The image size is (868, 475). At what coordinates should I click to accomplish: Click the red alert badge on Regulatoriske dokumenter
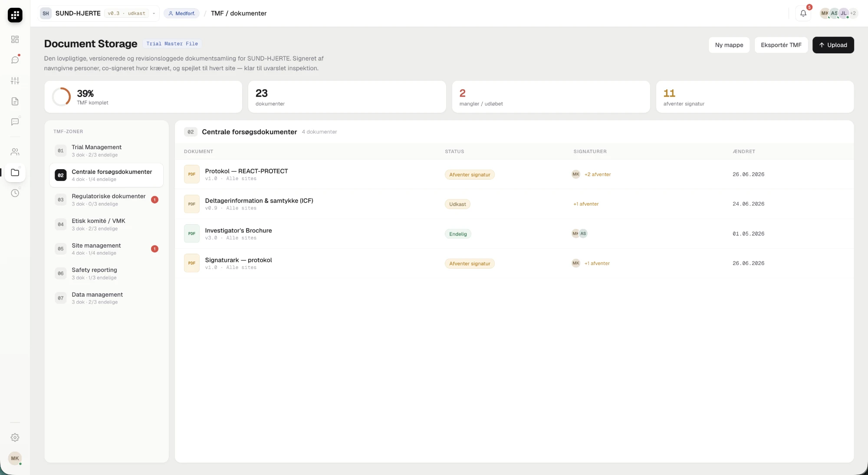155,200
